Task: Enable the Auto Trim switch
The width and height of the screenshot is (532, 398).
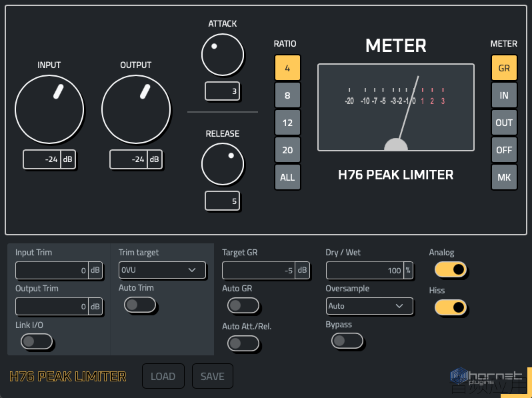Action: (140, 305)
